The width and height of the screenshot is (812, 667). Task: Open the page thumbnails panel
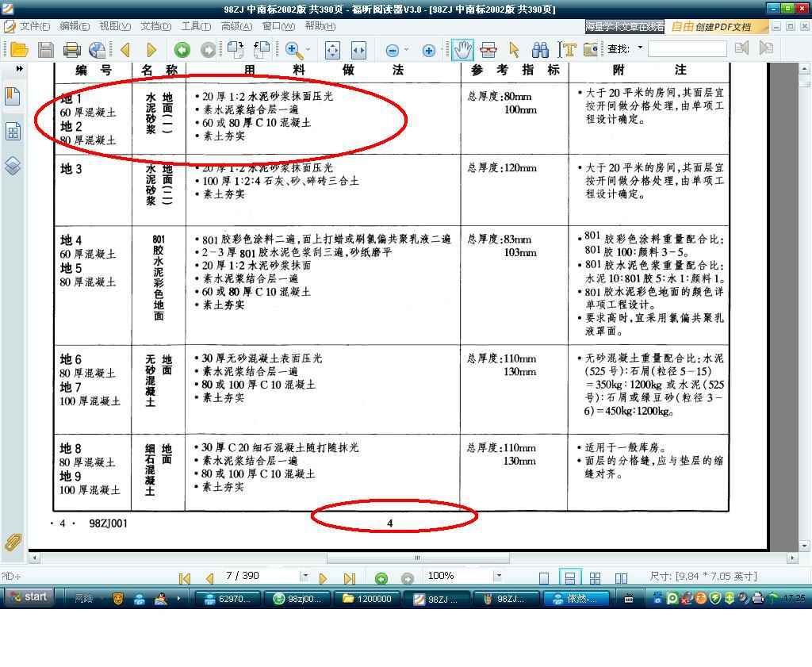[x=13, y=131]
